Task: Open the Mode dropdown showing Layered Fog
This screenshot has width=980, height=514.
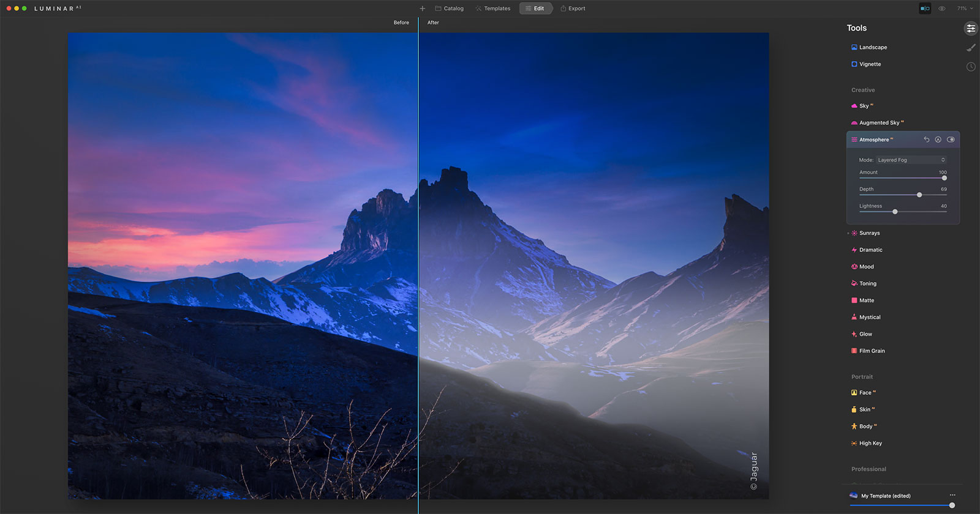Action: [911, 160]
